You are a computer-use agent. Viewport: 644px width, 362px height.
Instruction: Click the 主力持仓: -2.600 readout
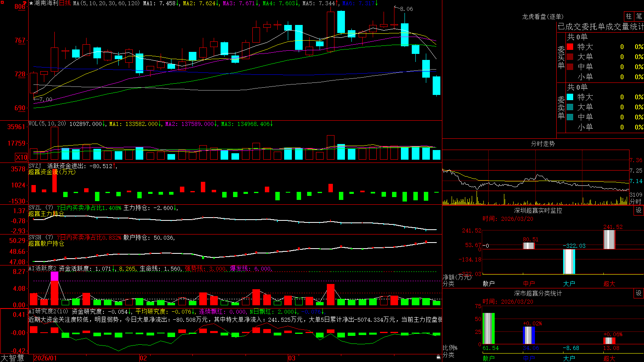pos(151,208)
